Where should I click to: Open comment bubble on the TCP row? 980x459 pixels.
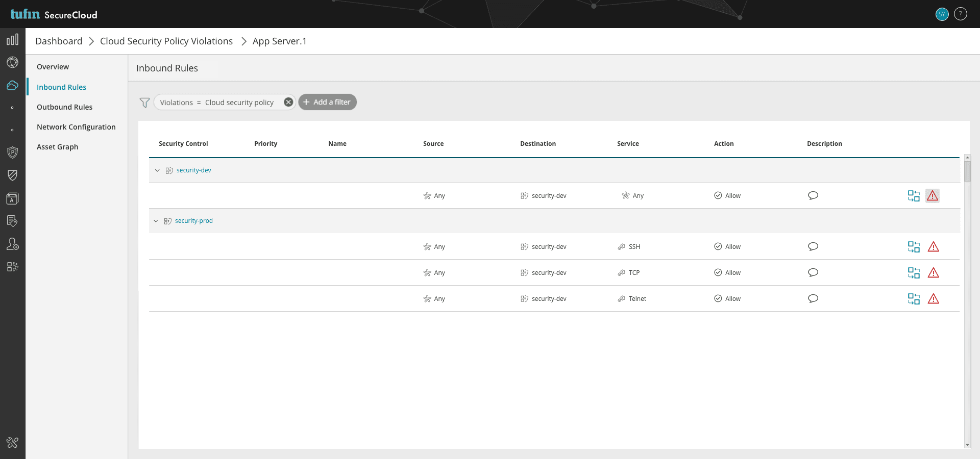click(813, 272)
